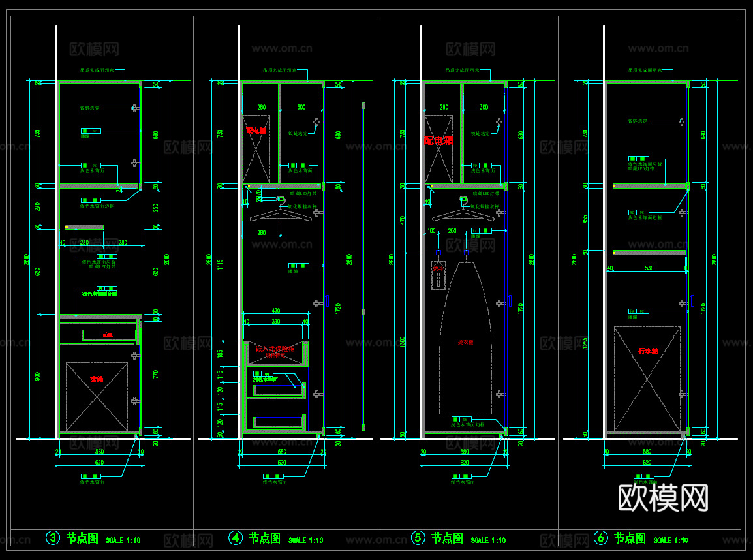Image resolution: width=753 pixels, height=560 pixels.
Task: Select the 'SCALE 1:10' text of detail 6
Action: [x=671, y=540]
